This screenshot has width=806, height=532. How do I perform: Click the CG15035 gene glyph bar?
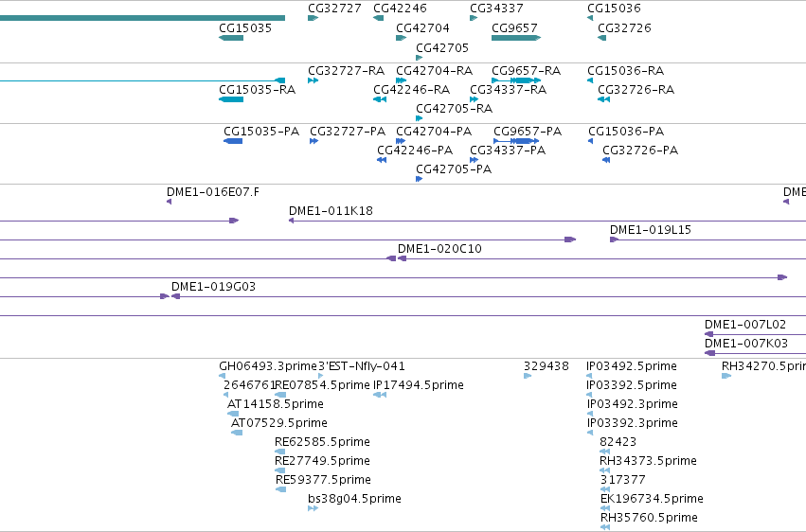click(x=231, y=38)
